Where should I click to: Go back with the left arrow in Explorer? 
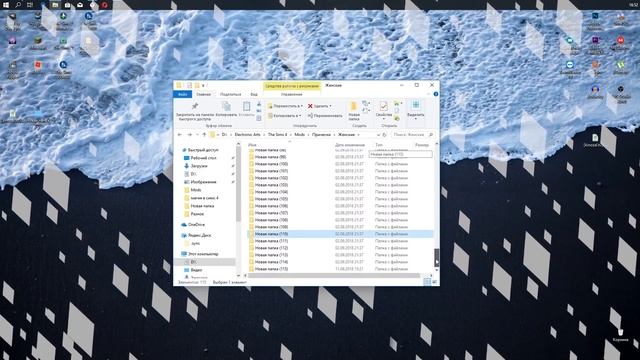[180, 135]
